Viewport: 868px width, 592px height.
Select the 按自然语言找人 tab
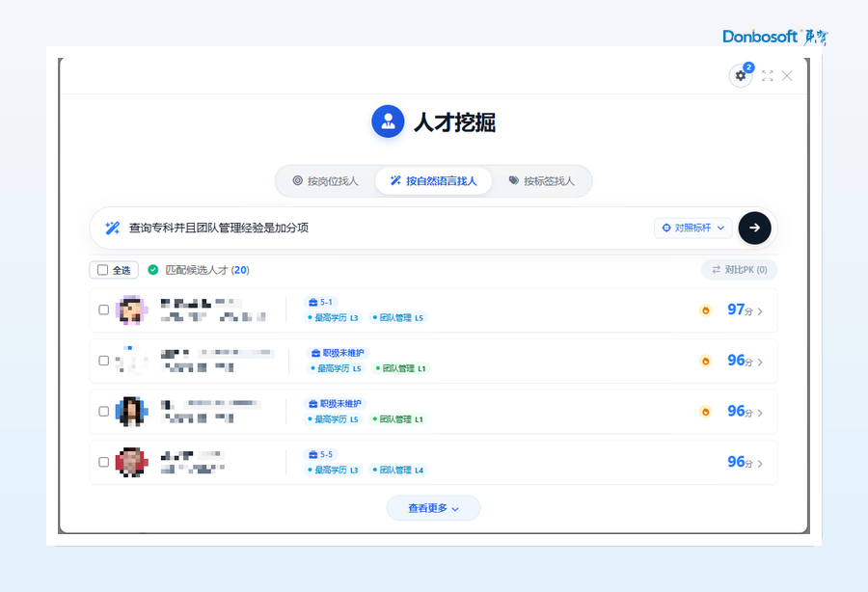(x=433, y=181)
